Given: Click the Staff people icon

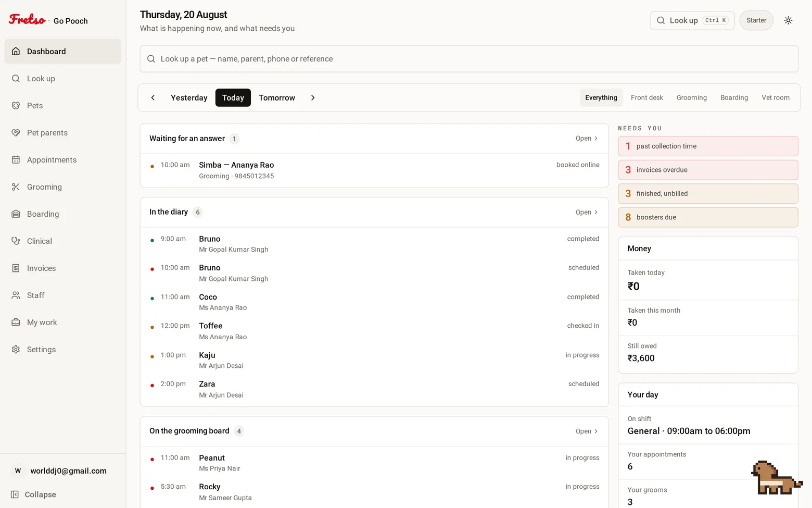Looking at the screenshot, I should (x=16, y=295).
